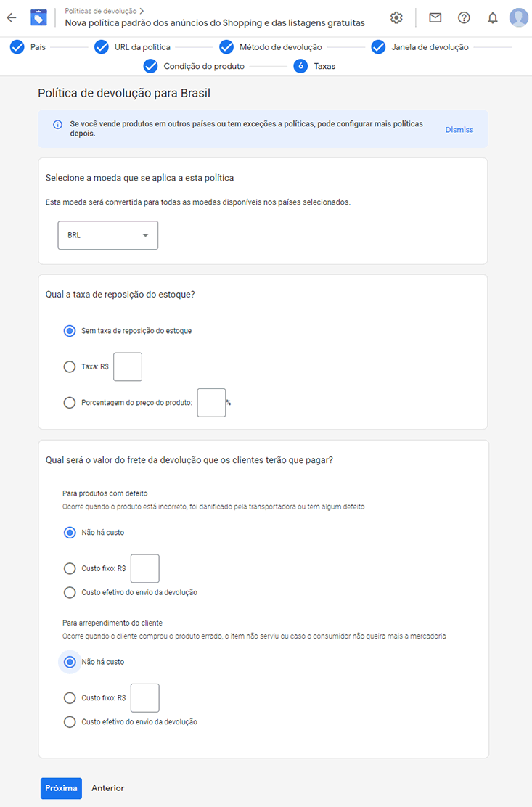Dismiss the info banner
This screenshot has height=807, width=532.
pos(459,130)
